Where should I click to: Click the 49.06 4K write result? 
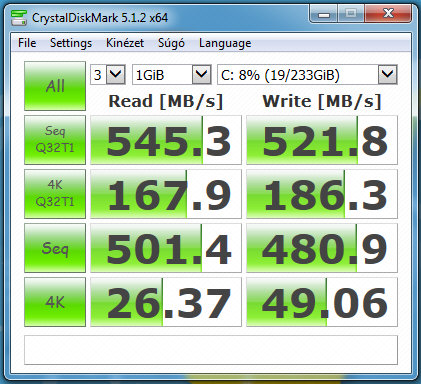(x=322, y=302)
